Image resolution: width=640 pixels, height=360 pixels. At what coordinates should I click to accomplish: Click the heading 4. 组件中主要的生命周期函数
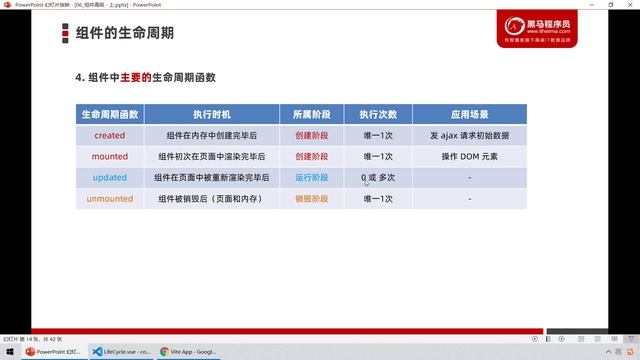(x=145, y=77)
